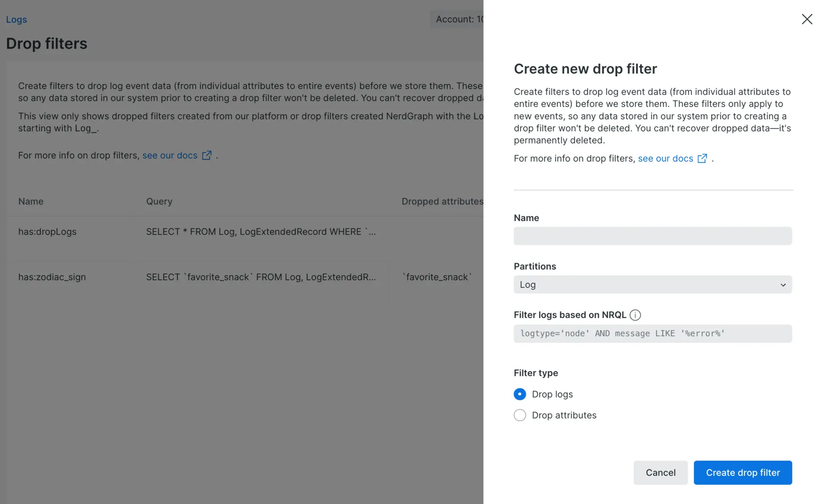The height and width of the screenshot is (504, 817).
Task: Click external link icon in background docs link
Action: point(206,156)
